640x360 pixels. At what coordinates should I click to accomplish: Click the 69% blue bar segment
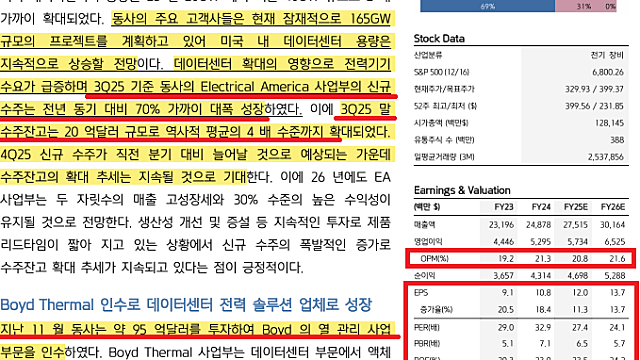tap(487, 6)
